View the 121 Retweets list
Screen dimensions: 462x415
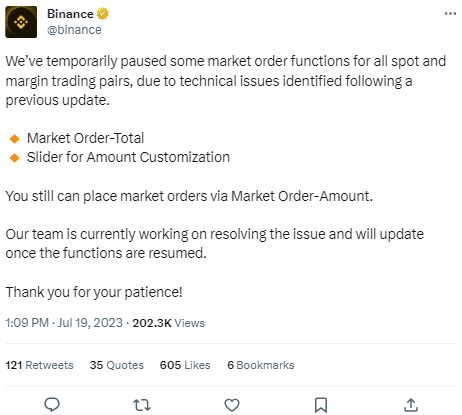point(39,365)
